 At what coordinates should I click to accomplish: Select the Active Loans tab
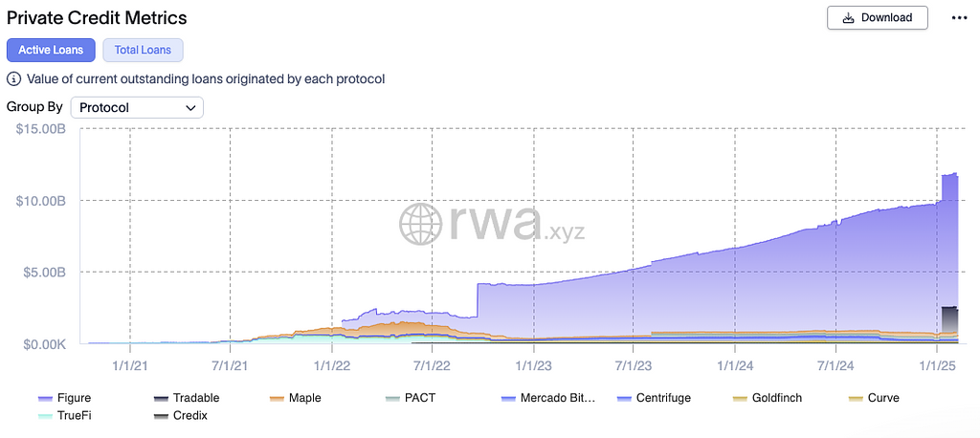51,50
